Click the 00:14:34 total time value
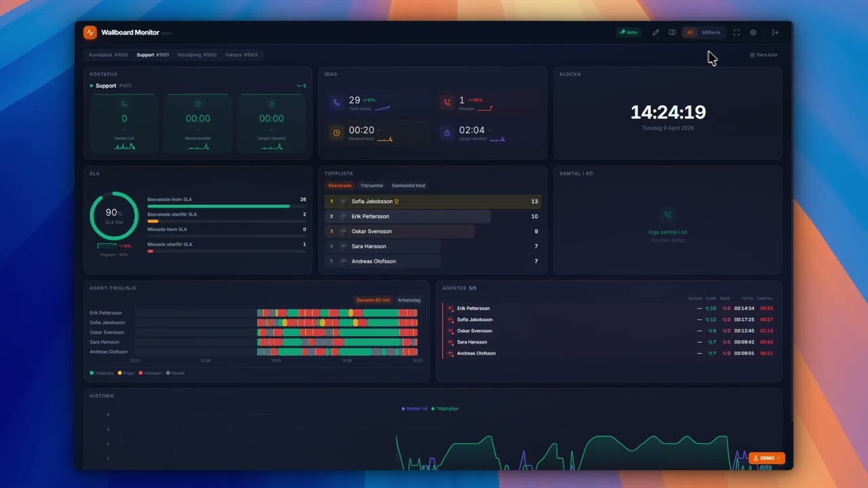This screenshot has height=488, width=868. 744,308
